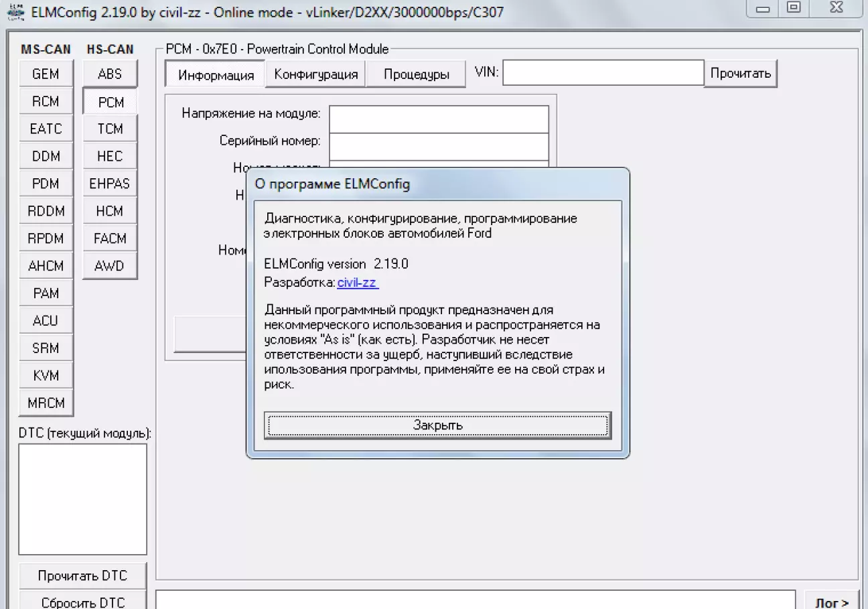Open the TCM module
The width and height of the screenshot is (868, 609).
point(110,129)
